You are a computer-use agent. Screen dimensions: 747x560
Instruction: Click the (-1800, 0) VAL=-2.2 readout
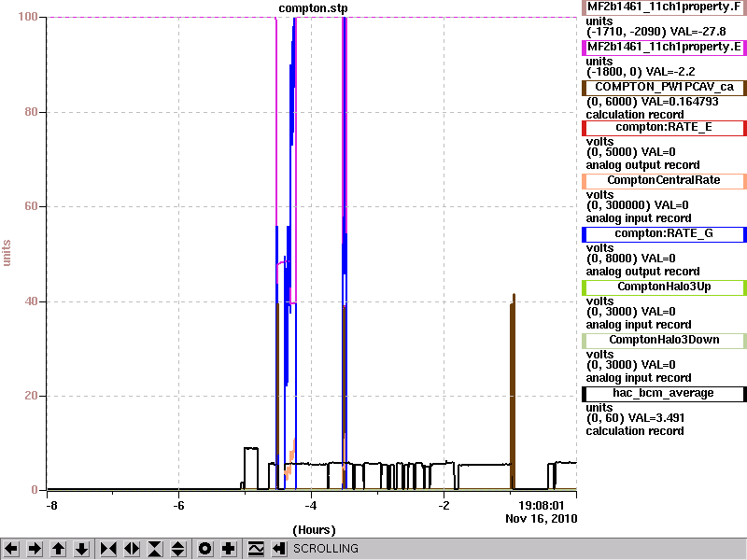tap(641, 72)
